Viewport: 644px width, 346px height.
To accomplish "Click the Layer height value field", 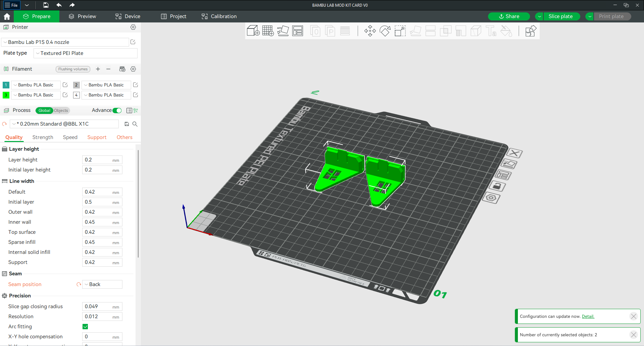I will tap(102, 160).
